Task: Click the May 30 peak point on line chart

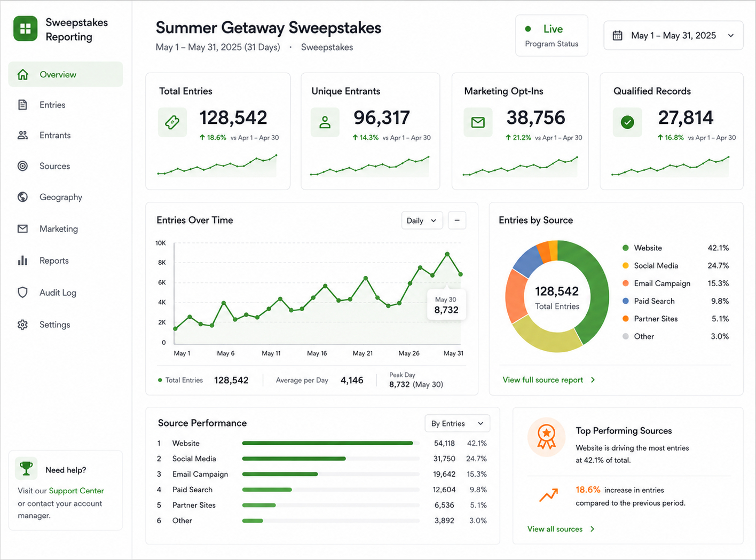Action: click(447, 254)
